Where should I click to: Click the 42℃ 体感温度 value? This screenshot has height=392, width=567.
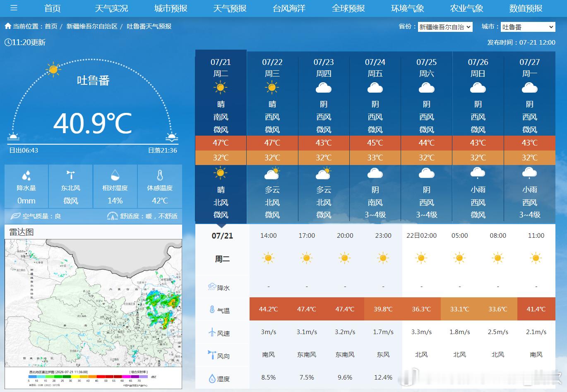[160, 201]
